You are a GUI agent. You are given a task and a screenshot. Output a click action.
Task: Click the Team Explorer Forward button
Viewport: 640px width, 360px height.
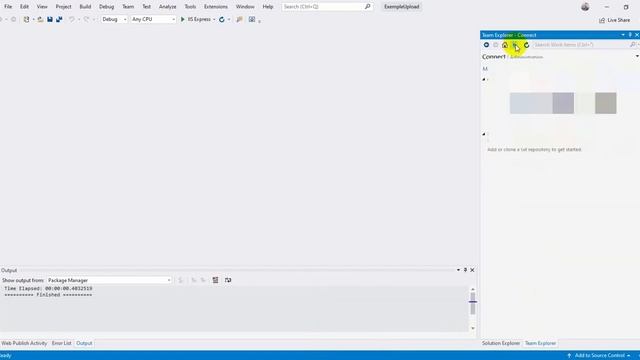pyautogui.click(x=496, y=45)
